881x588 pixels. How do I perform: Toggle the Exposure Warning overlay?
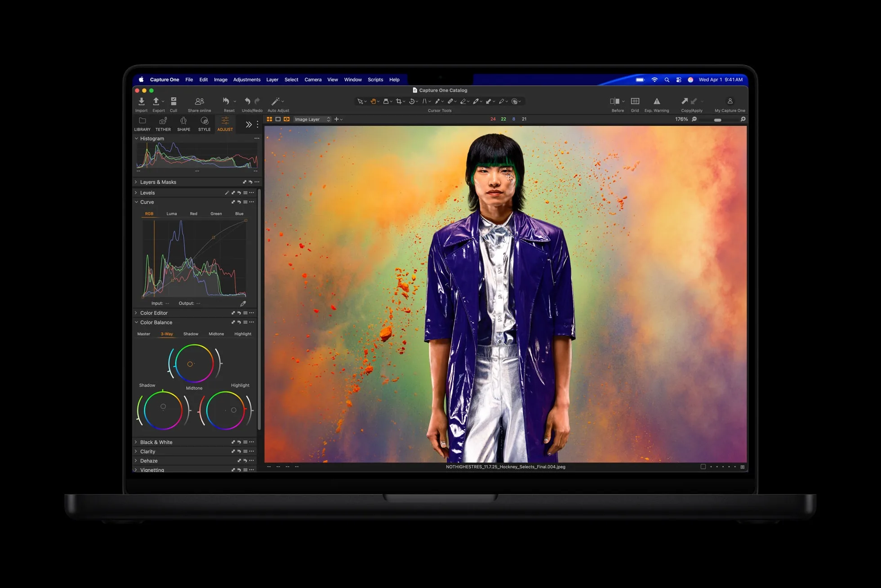click(657, 102)
